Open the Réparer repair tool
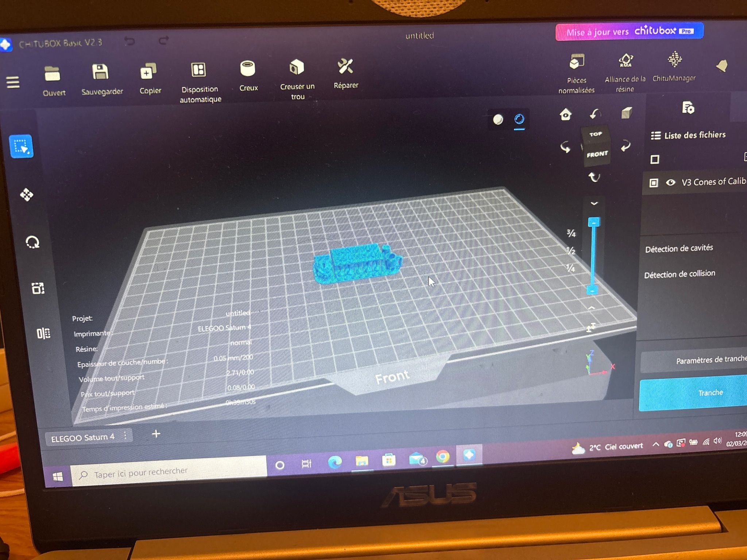The image size is (747, 560). pos(345,66)
